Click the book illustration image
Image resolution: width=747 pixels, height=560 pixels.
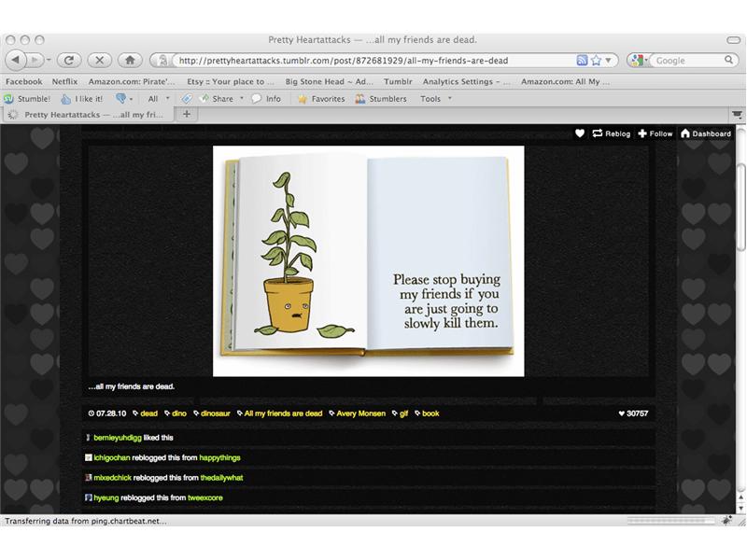click(368, 261)
